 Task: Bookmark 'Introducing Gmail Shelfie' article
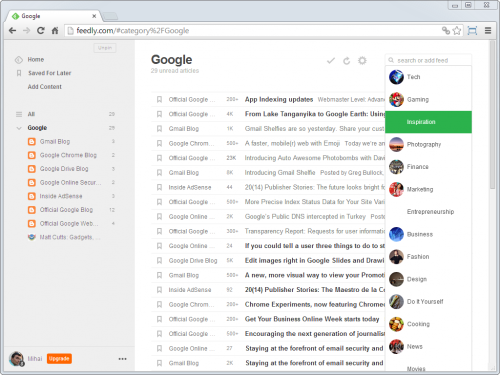(x=159, y=173)
